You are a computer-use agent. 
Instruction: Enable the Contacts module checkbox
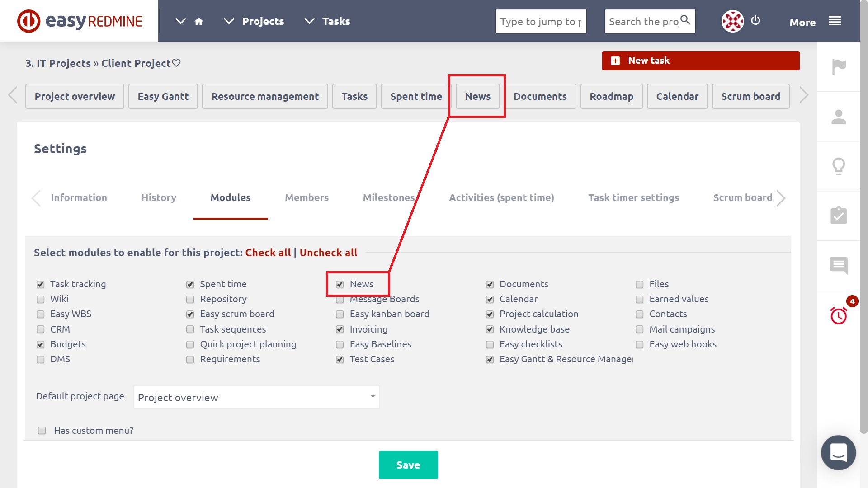coord(640,314)
